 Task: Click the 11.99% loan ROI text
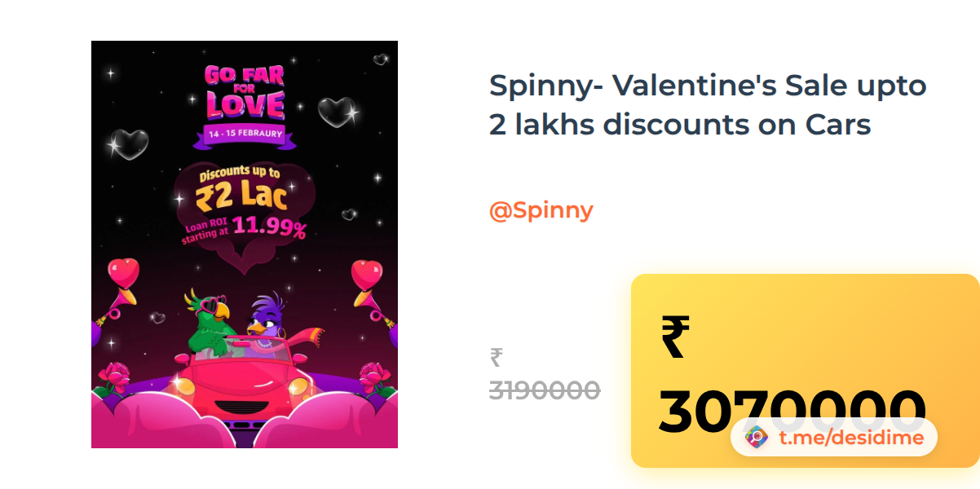pyautogui.click(x=269, y=227)
